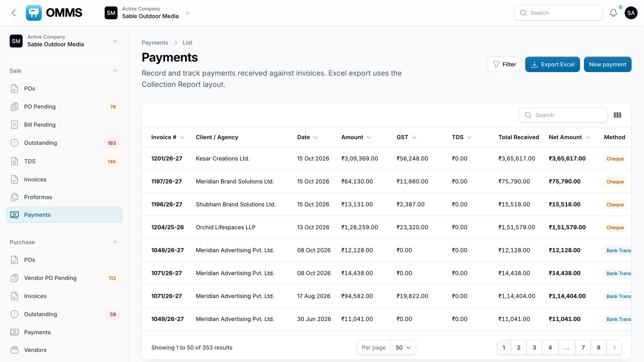Open the SA user avatar menu
Screen dimensions: 644x362
pyautogui.click(x=631, y=13)
